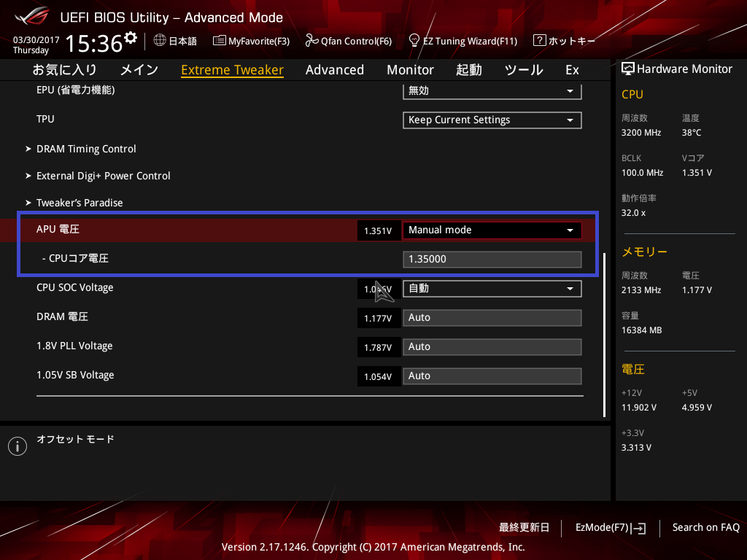This screenshot has height=560, width=747.
Task: Click 最終更新日 at the bottom
Action: pyautogui.click(x=524, y=528)
